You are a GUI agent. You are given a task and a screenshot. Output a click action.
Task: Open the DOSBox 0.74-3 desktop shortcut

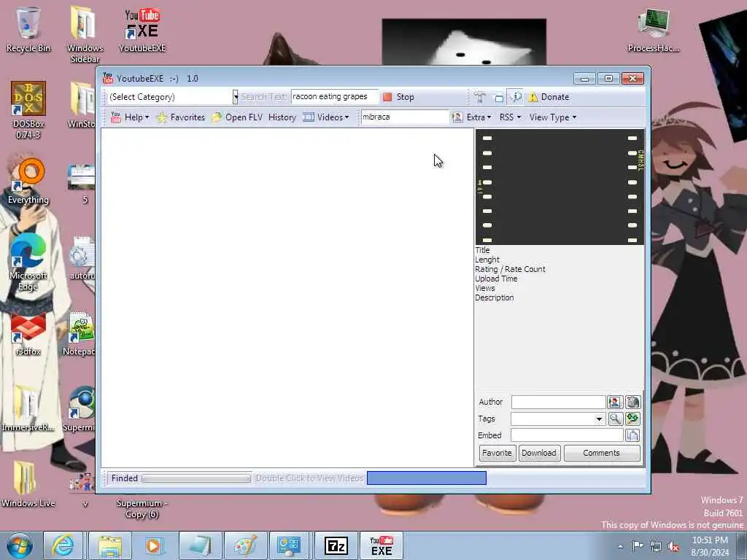tap(28, 109)
